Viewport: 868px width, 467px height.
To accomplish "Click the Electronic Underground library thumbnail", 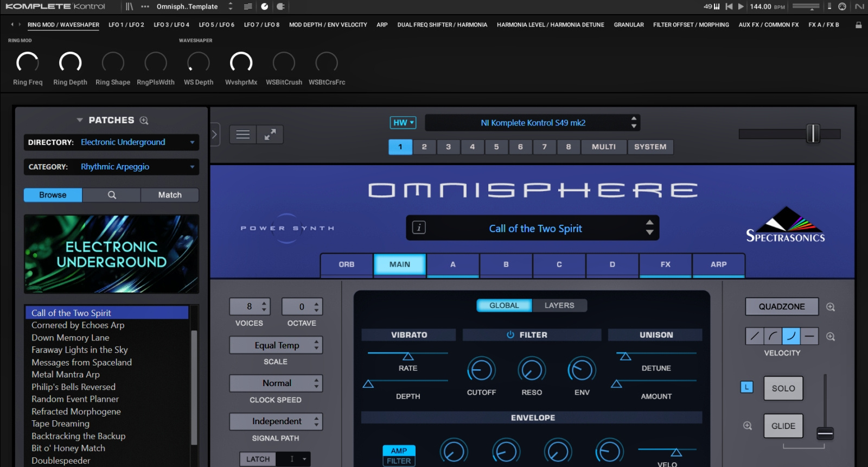I will click(111, 254).
